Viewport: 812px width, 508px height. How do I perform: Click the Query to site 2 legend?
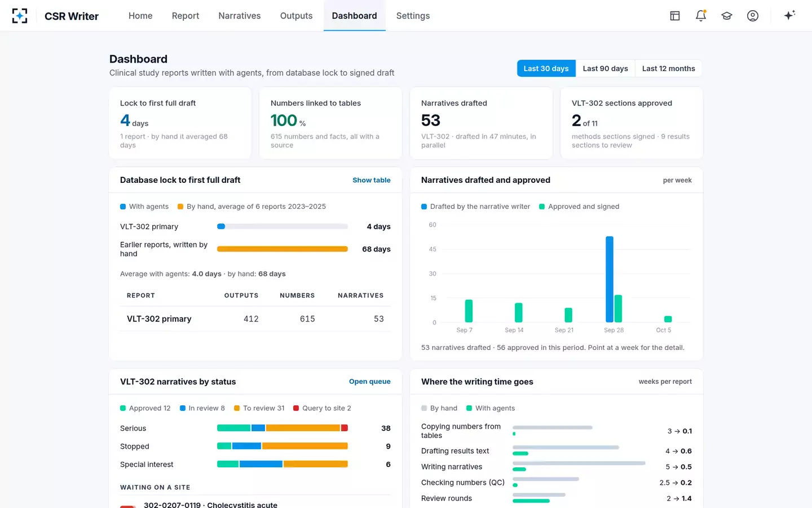(x=322, y=408)
